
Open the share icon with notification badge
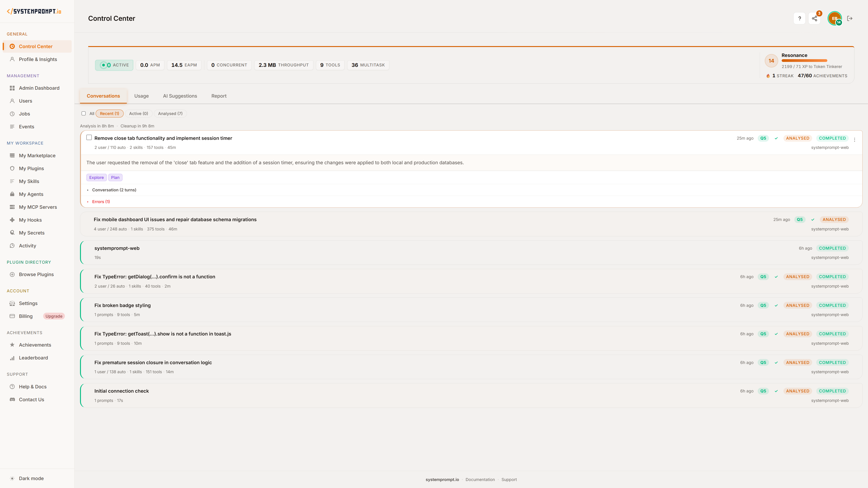coord(814,19)
